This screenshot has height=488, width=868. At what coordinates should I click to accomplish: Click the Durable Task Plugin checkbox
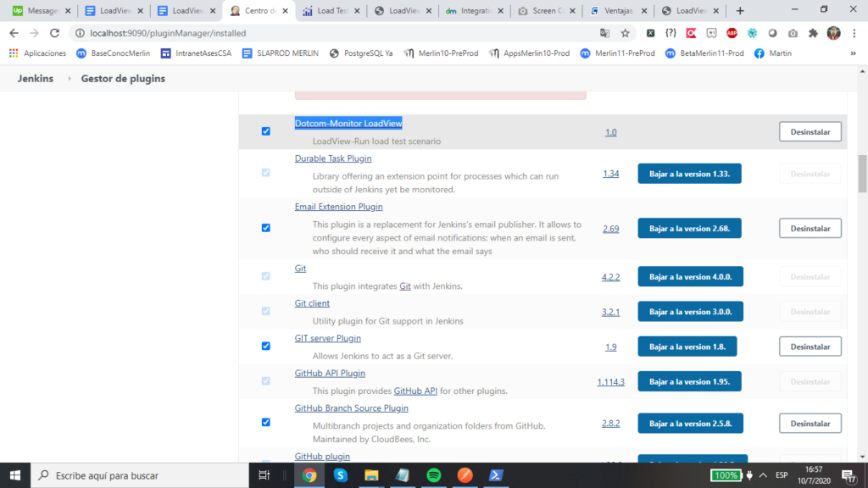(x=265, y=173)
